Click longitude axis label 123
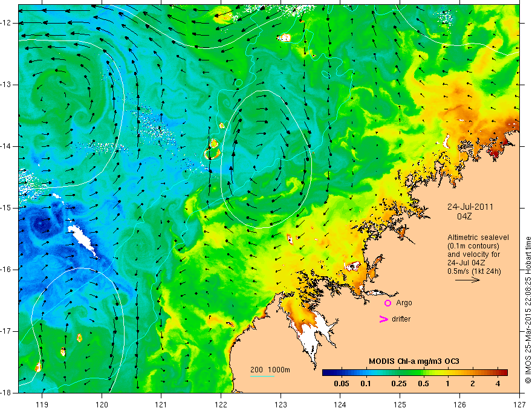The width and height of the screenshot is (532, 411). pyautogui.click(x=281, y=404)
